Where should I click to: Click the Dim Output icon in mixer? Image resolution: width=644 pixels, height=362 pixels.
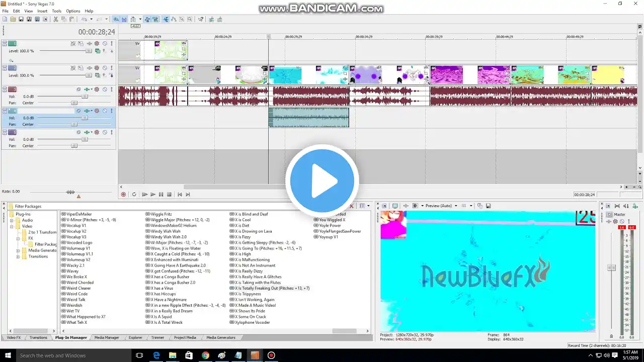(626, 206)
